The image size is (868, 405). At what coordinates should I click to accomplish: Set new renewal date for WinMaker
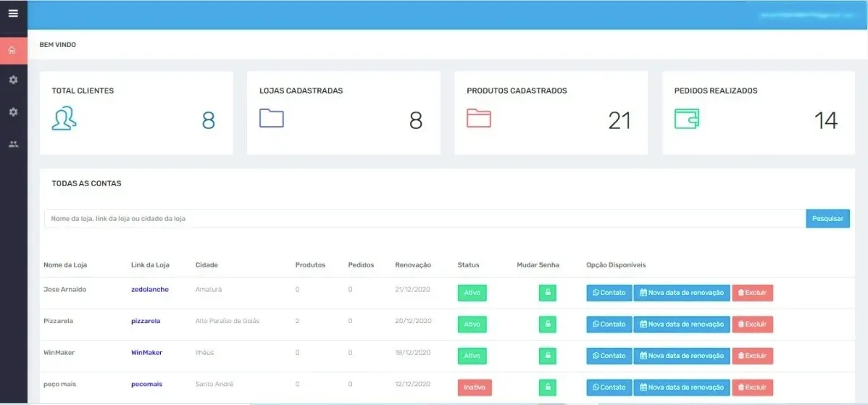click(682, 356)
